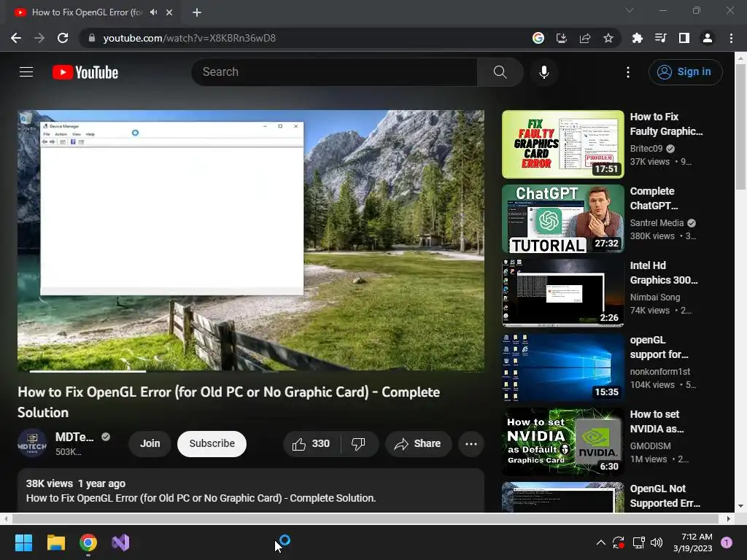Go to YouTube home via logo
Screen dimensions: 747x560
pos(85,72)
